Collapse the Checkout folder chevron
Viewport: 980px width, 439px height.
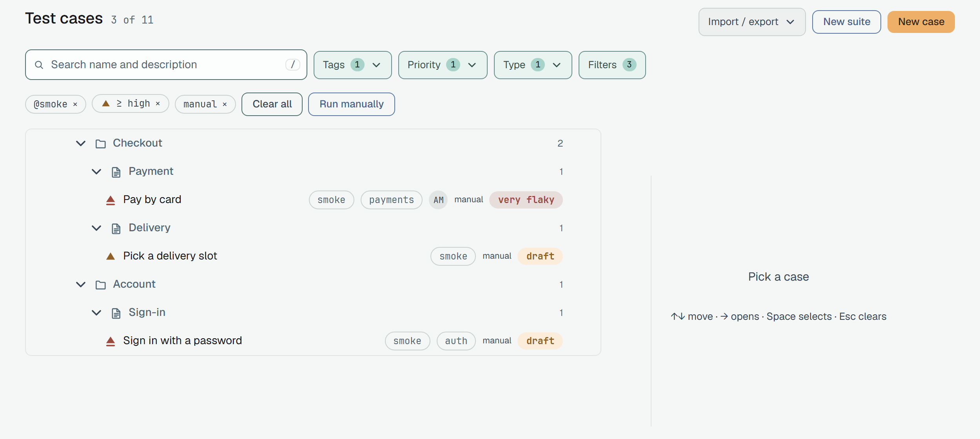[x=81, y=143]
